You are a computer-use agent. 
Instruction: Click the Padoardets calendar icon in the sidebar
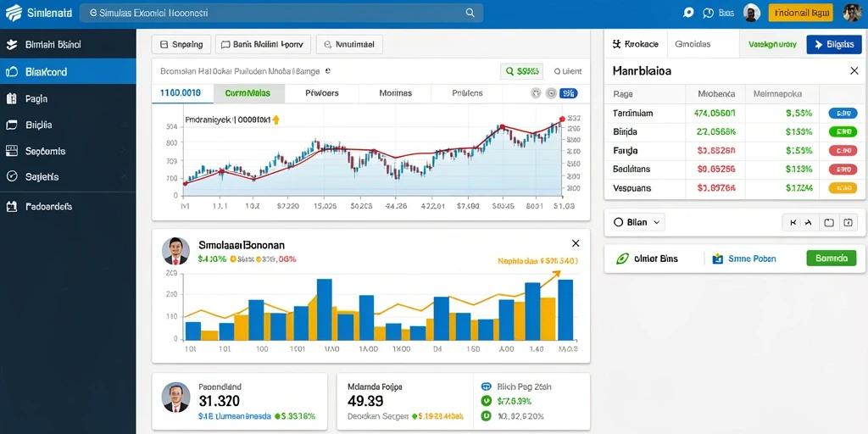[x=11, y=207]
